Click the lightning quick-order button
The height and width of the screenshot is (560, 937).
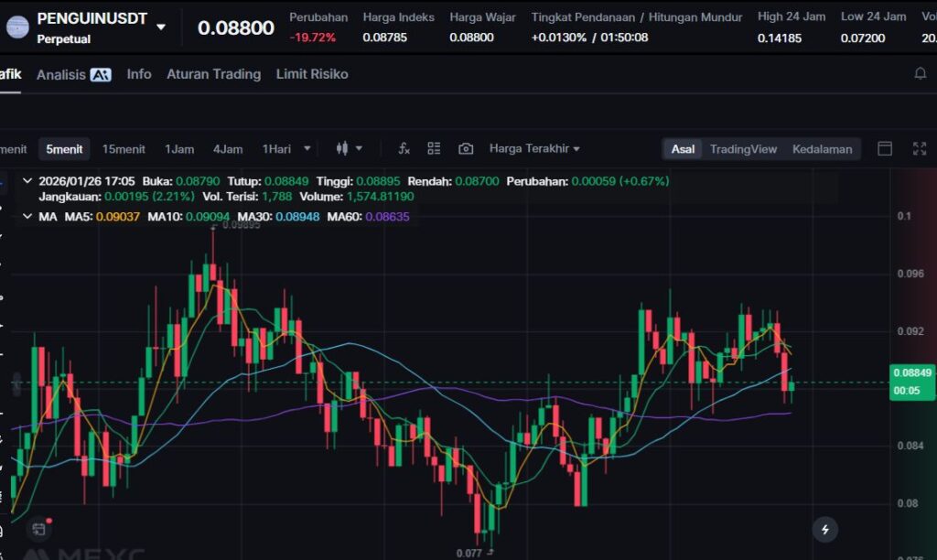point(825,529)
